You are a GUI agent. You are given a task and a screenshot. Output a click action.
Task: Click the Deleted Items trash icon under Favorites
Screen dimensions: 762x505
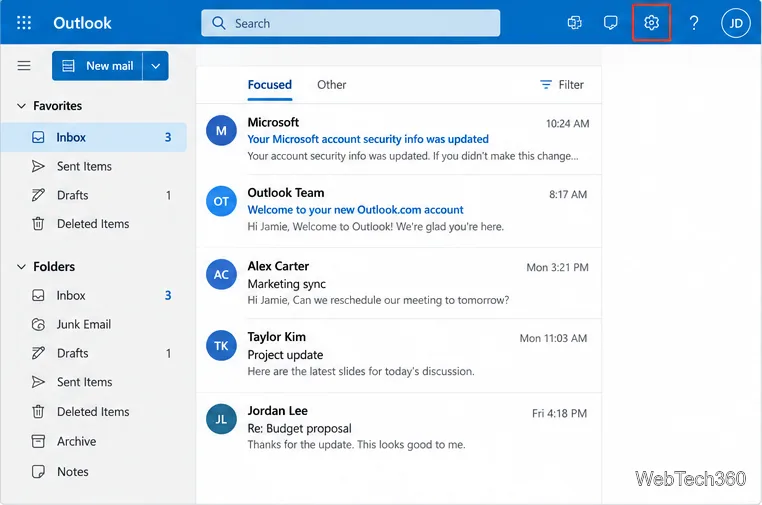point(38,224)
